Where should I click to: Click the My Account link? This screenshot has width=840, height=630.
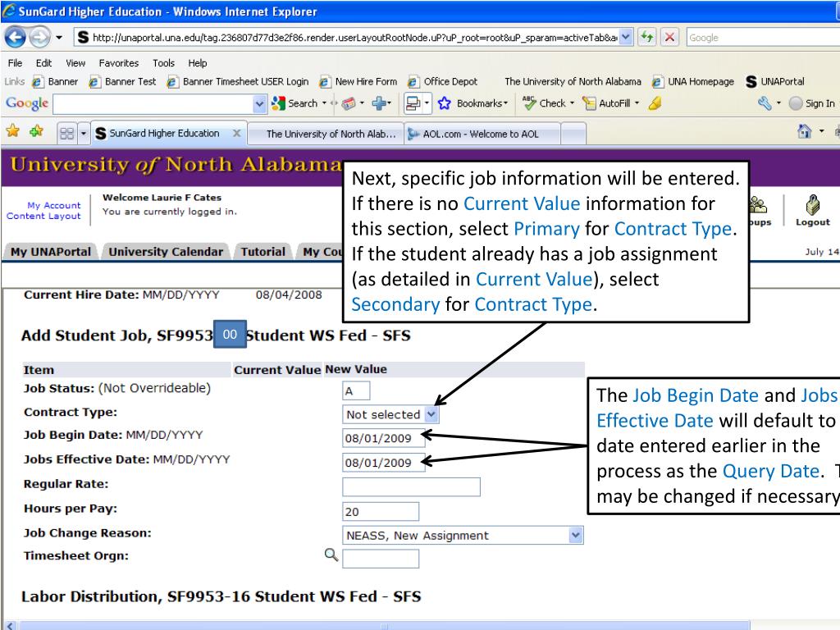53,205
